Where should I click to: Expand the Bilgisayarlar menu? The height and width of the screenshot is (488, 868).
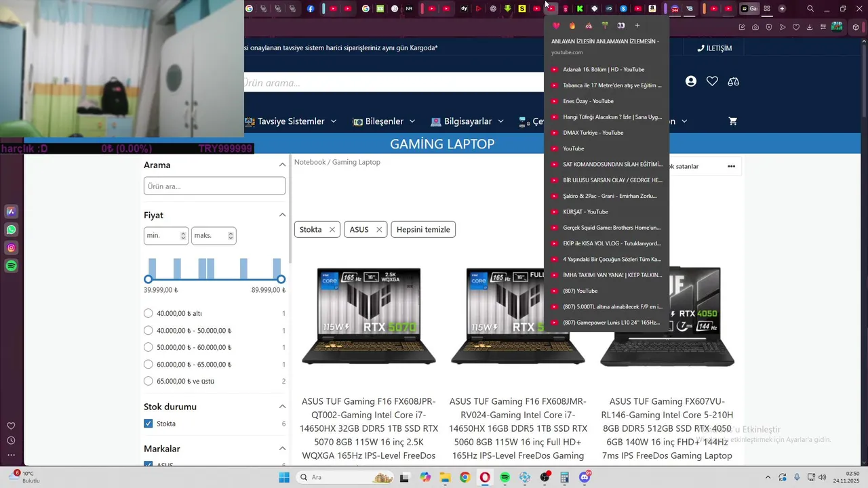click(x=468, y=121)
